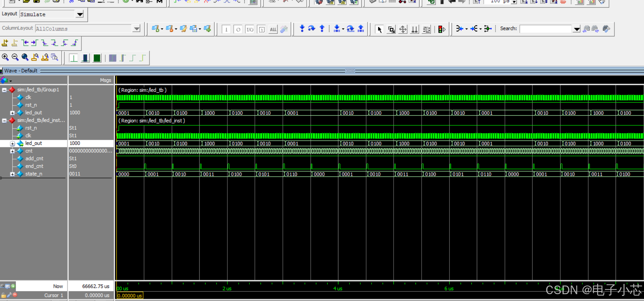The width and height of the screenshot is (644, 301).
Task: Expand the state_n signal bus
Action: click(x=12, y=174)
